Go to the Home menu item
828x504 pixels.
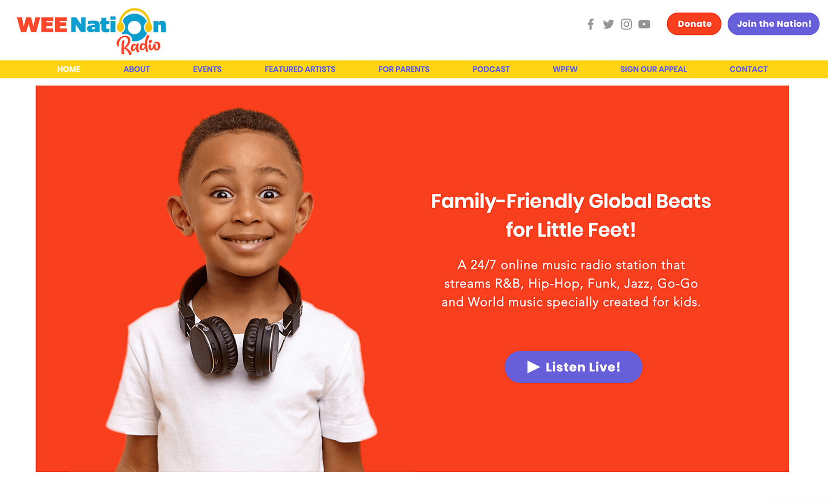click(x=69, y=69)
